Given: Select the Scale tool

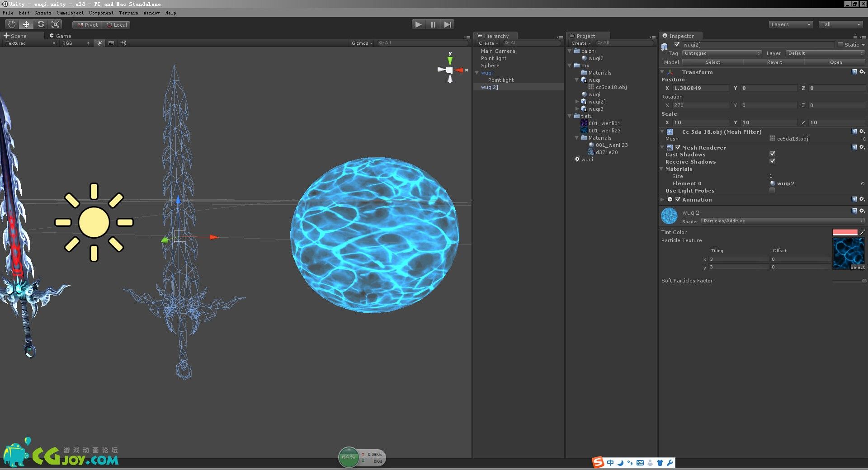Looking at the screenshot, I should coord(55,24).
